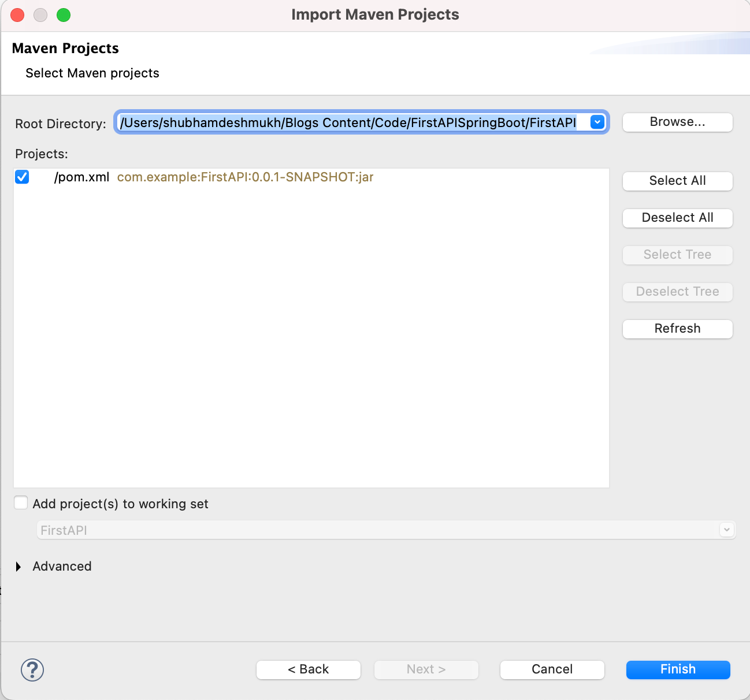
Task: Click the Deselect All button
Action: (x=678, y=218)
